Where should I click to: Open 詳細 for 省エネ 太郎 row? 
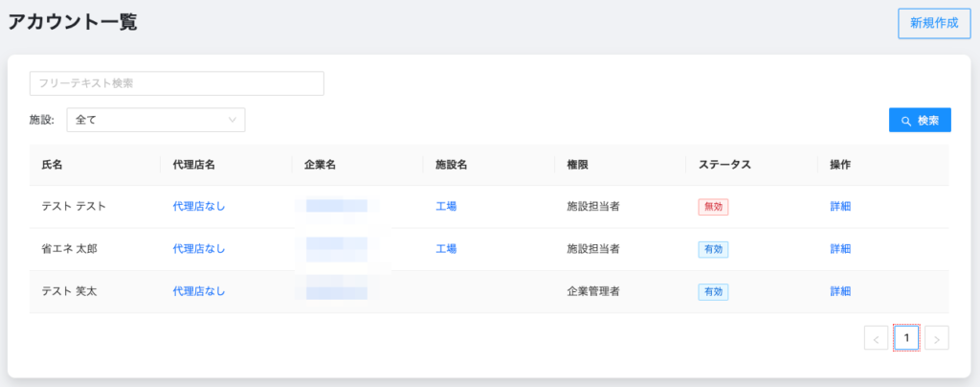(840, 248)
